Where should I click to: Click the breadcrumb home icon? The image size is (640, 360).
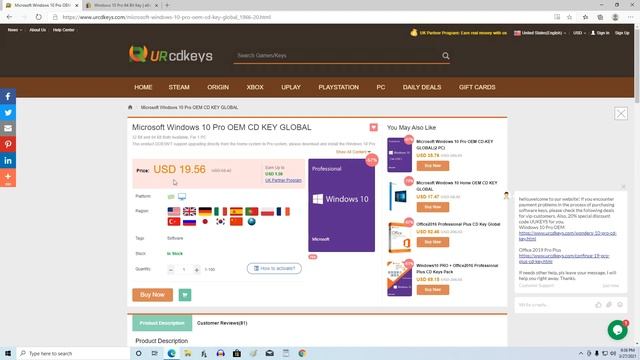click(x=130, y=107)
